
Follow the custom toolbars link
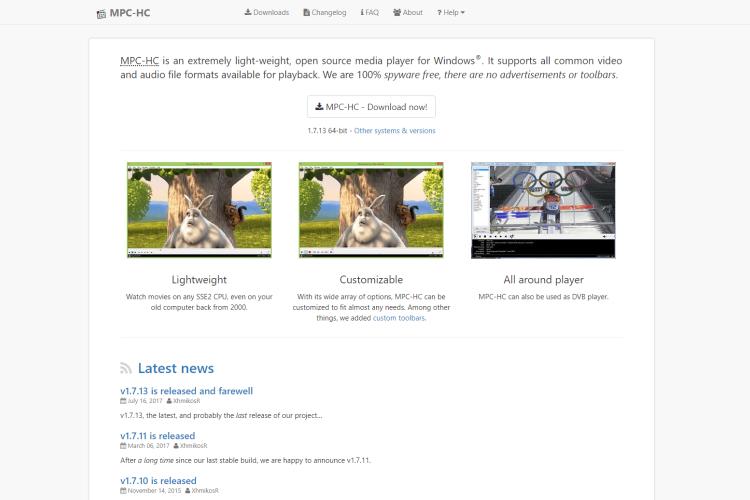click(x=399, y=318)
